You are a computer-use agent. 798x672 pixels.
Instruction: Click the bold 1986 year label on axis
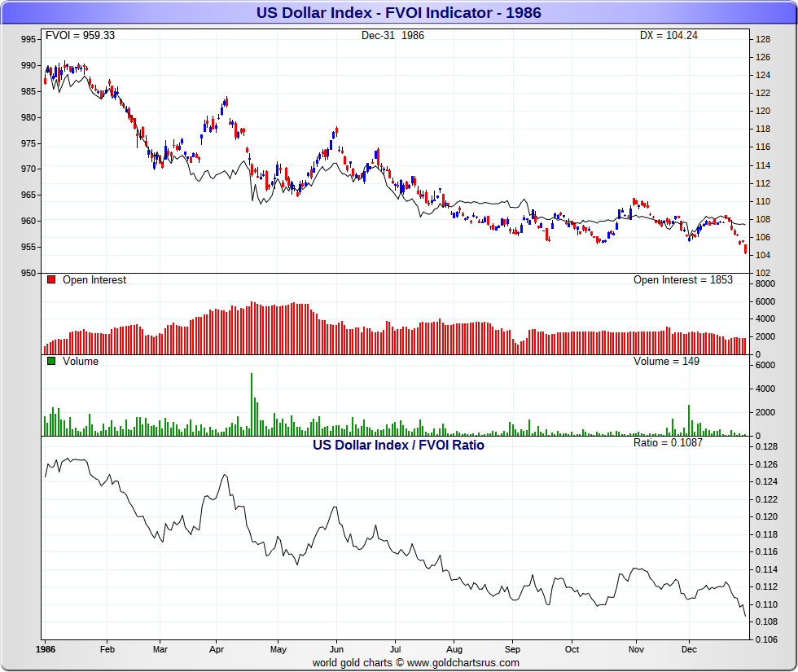point(46,650)
